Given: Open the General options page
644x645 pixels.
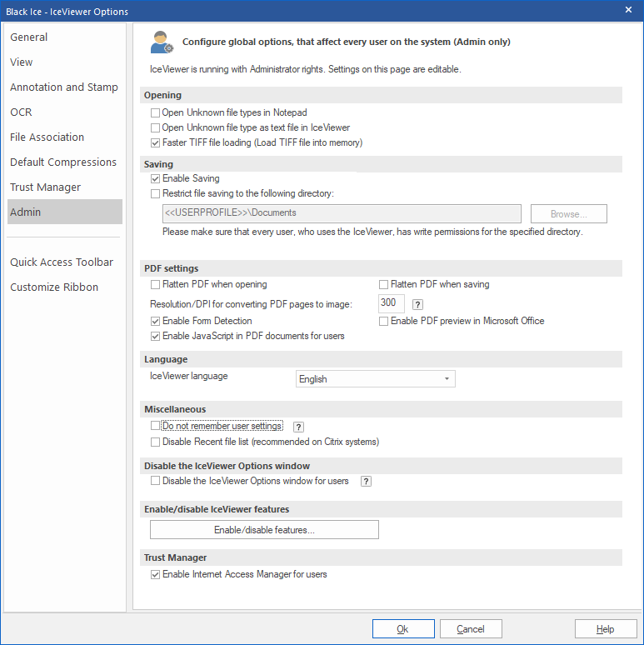Looking at the screenshot, I should (65, 37).
